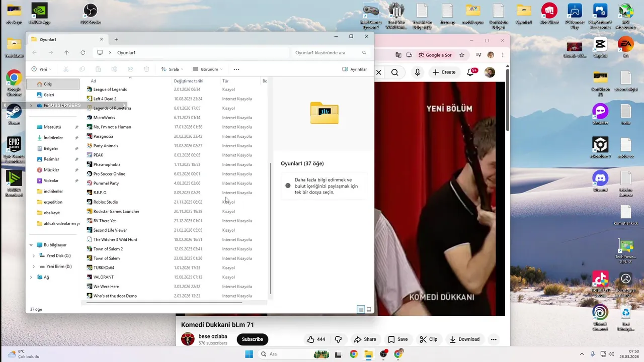This screenshot has width=644, height=362.
Task: Launch Steam from the desktop
Action: (x=14, y=114)
